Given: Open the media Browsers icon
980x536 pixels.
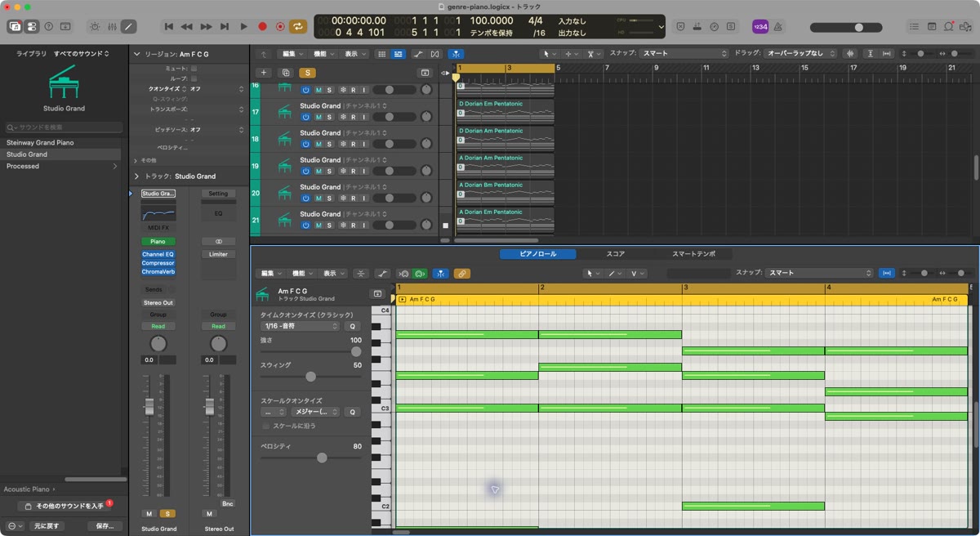Looking at the screenshot, I should [964, 26].
